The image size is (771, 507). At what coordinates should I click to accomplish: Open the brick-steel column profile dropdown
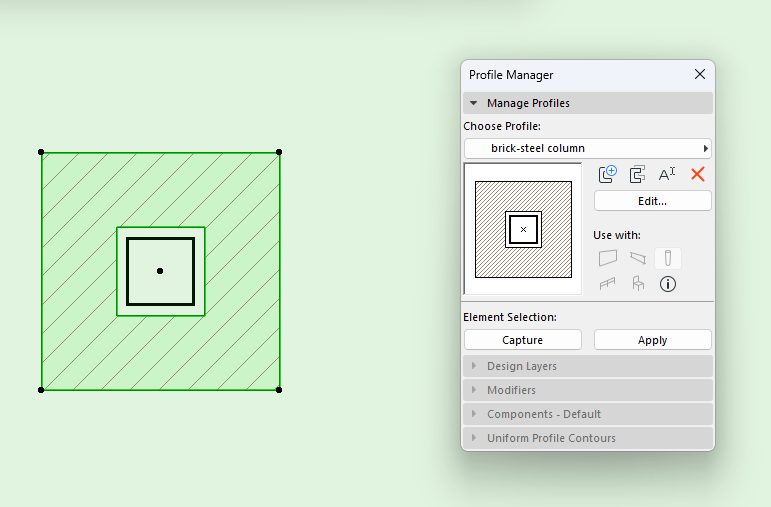(588, 148)
